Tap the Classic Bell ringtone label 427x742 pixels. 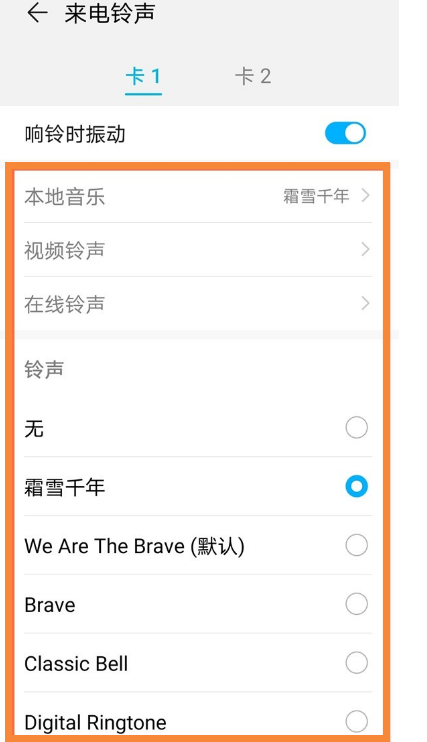coord(76,664)
